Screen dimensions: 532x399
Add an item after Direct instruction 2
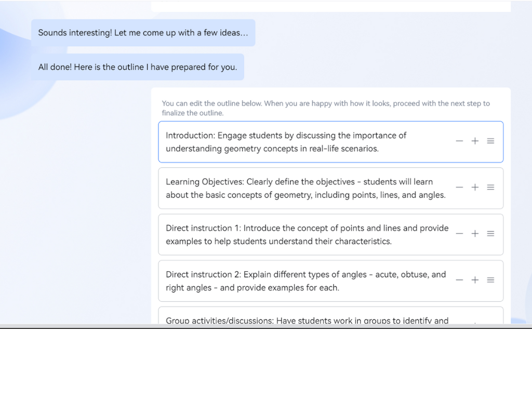click(475, 280)
